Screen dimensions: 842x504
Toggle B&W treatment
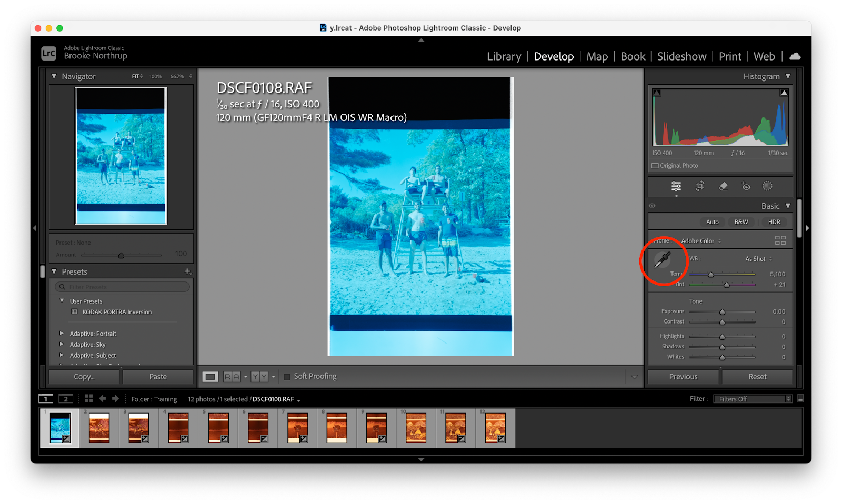741,222
